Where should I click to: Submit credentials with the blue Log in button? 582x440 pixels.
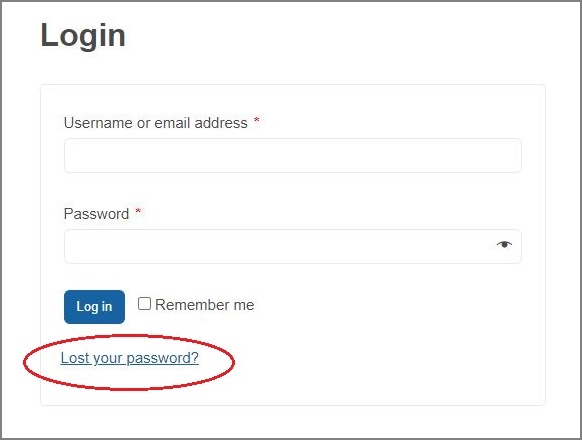[94, 307]
